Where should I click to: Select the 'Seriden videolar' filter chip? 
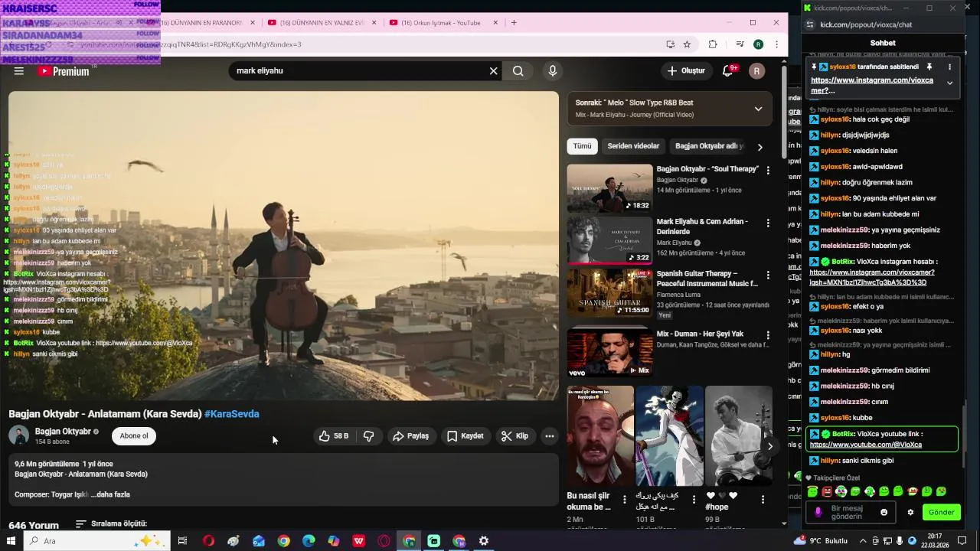[633, 146]
